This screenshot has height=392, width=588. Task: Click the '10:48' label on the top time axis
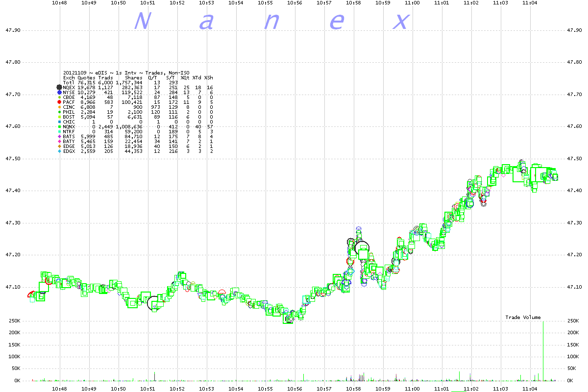click(59, 3)
